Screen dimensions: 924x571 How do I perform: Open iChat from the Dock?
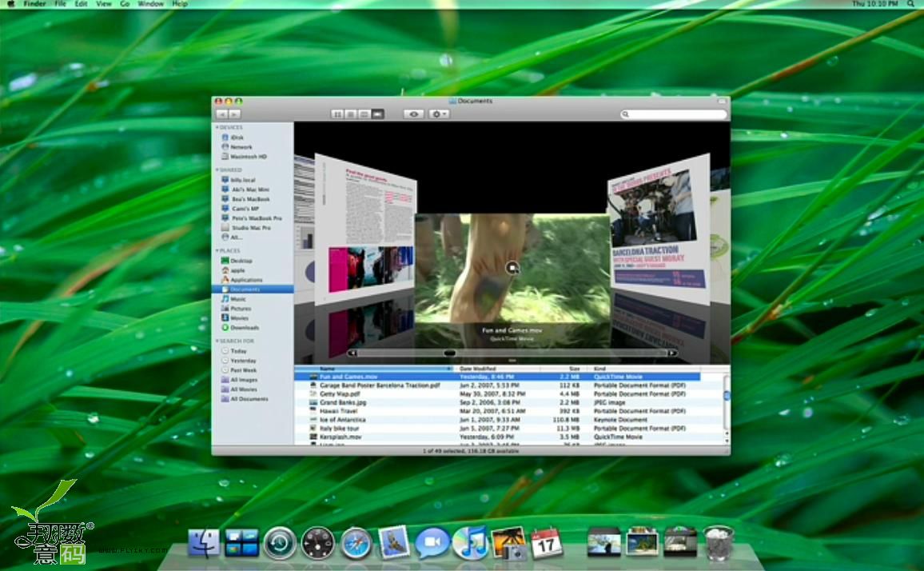click(432, 544)
